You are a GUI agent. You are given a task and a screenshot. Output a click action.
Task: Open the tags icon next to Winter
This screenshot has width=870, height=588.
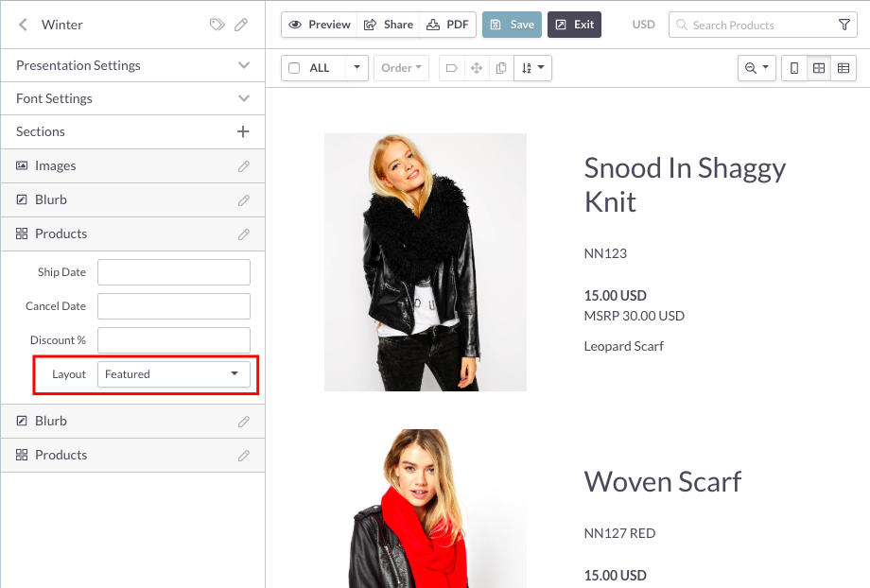(217, 25)
